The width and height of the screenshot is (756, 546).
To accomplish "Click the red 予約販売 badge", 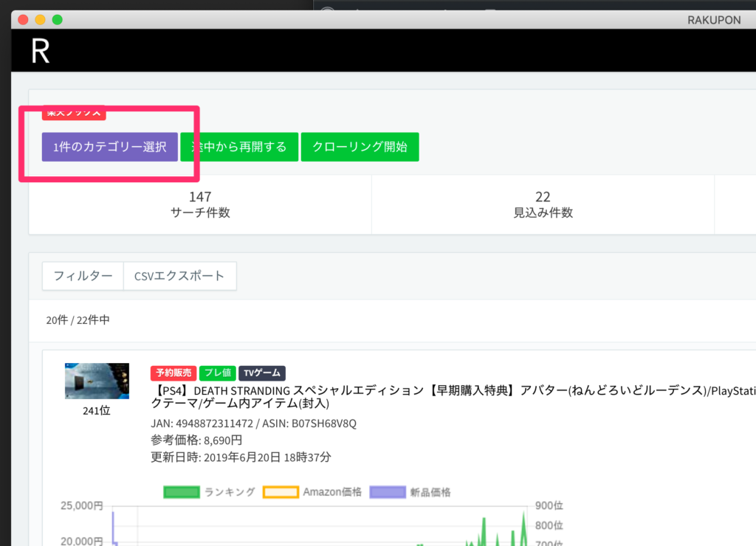I will click(x=172, y=373).
